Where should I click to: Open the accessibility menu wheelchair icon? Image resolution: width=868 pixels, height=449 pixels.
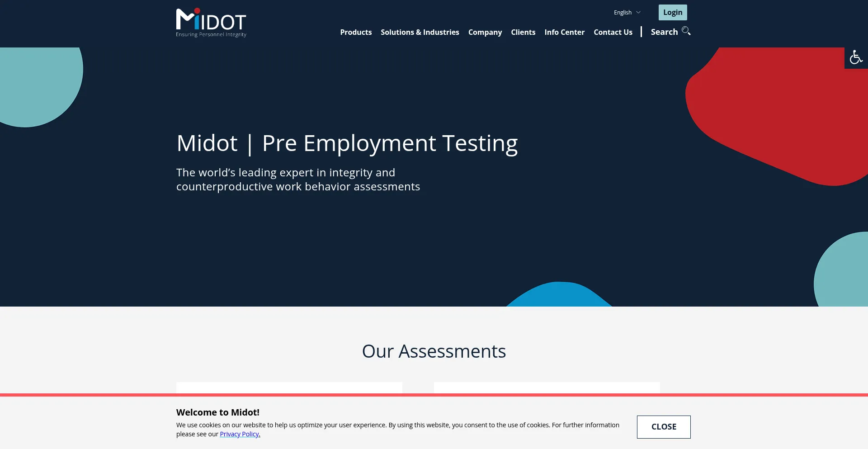coord(856,58)
